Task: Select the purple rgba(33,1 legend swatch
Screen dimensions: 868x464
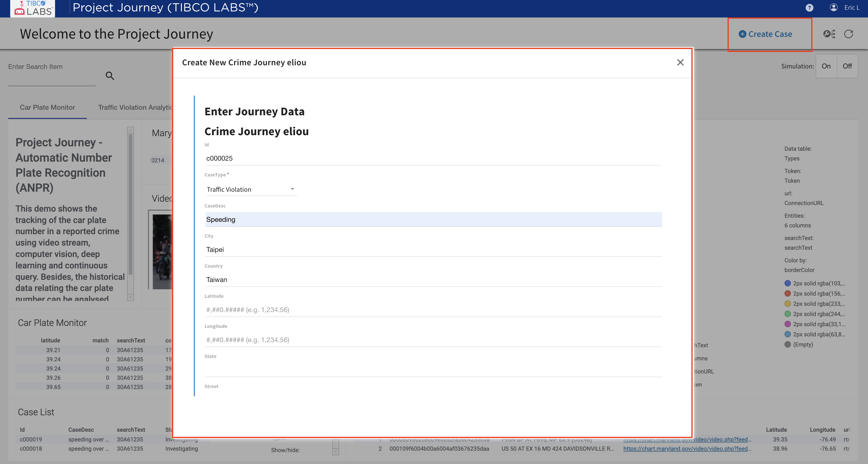Action: (787, 324)
